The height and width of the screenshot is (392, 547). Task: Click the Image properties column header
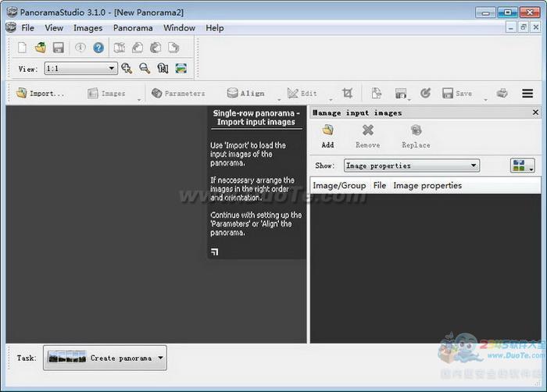tap(427, 186)
